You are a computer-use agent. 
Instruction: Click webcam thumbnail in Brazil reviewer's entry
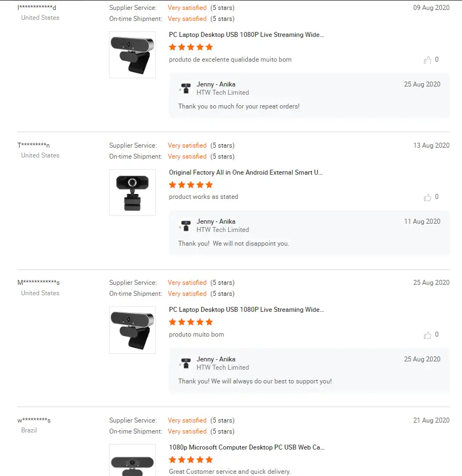[x=132, y=460]
